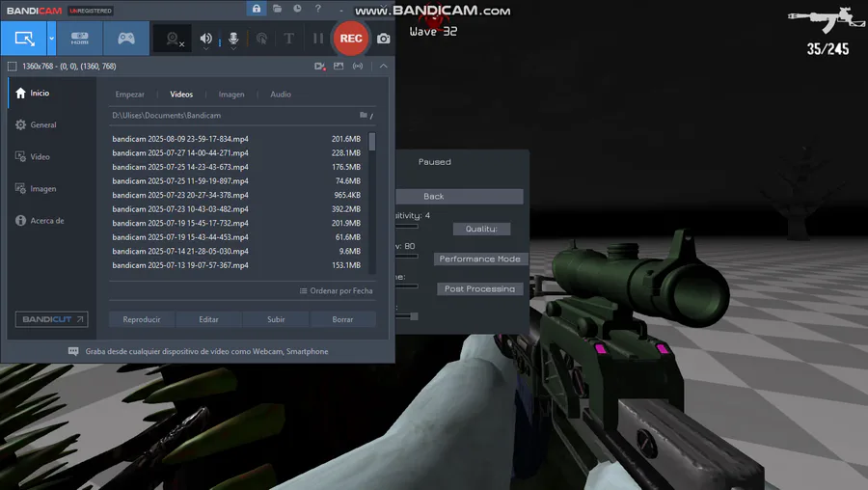Switch to the Videos tab
868x490 pixels.
click(181, 95)
